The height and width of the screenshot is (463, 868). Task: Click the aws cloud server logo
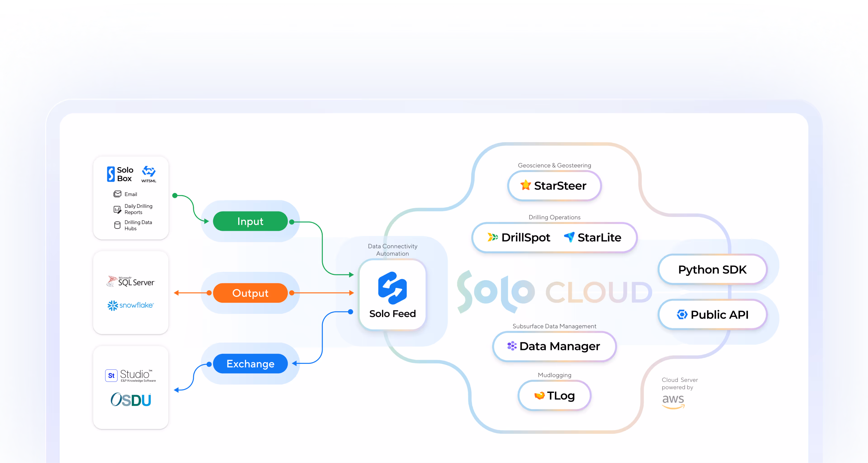[673, 401]
